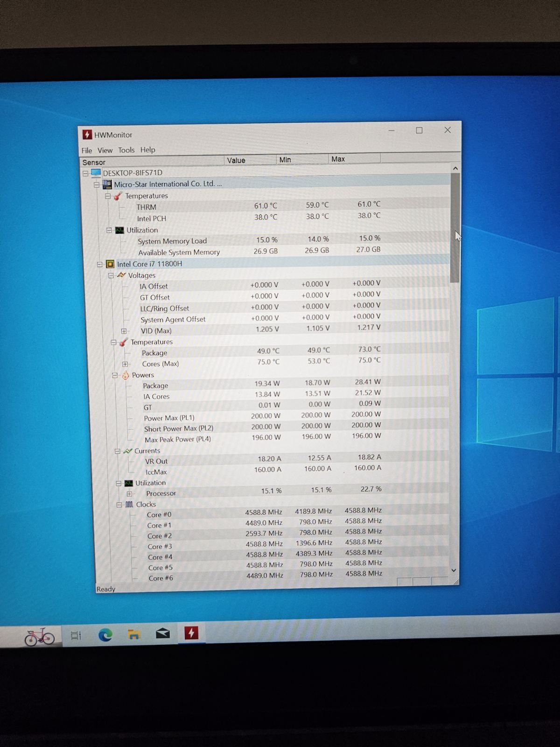Screen dimensions: 560x747
Task: Click the flame icon beside Powers
Action: [x=126, y=375]
